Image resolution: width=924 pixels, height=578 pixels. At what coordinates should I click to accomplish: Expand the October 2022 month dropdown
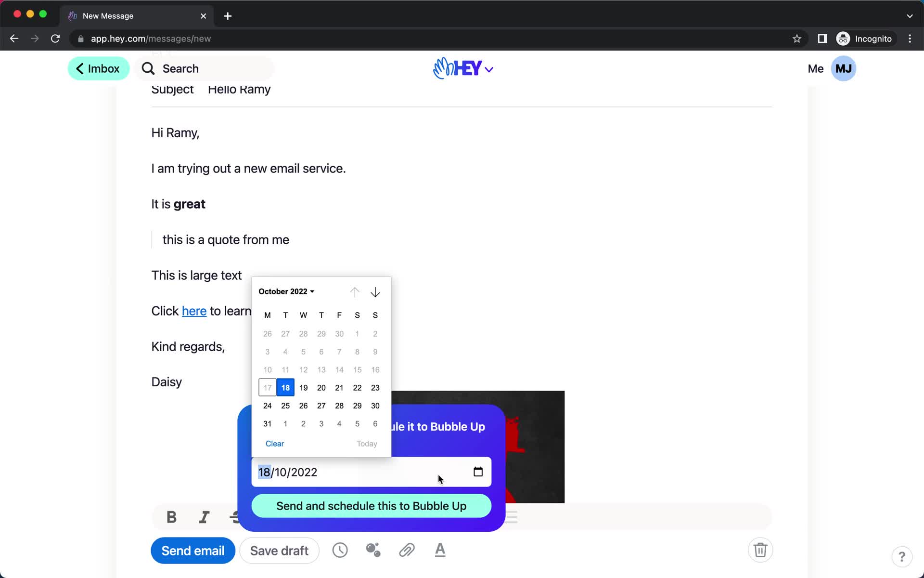pos(286,291)
